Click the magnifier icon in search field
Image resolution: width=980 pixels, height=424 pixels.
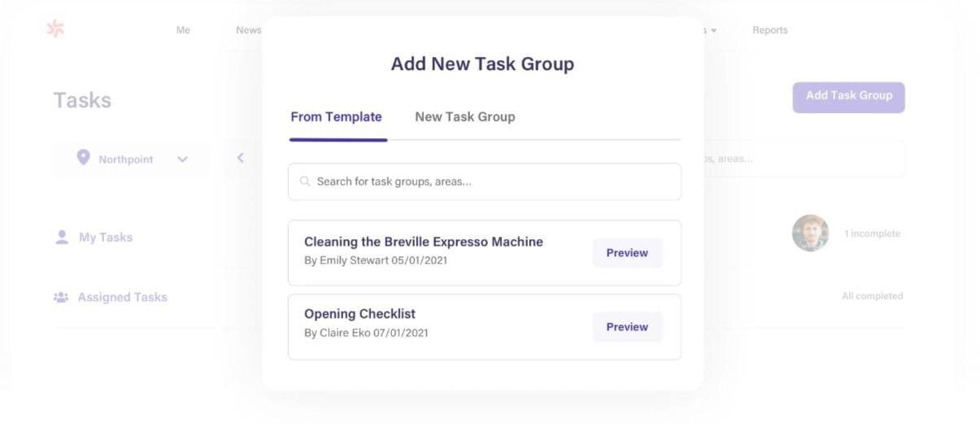[x=305, y=181]
